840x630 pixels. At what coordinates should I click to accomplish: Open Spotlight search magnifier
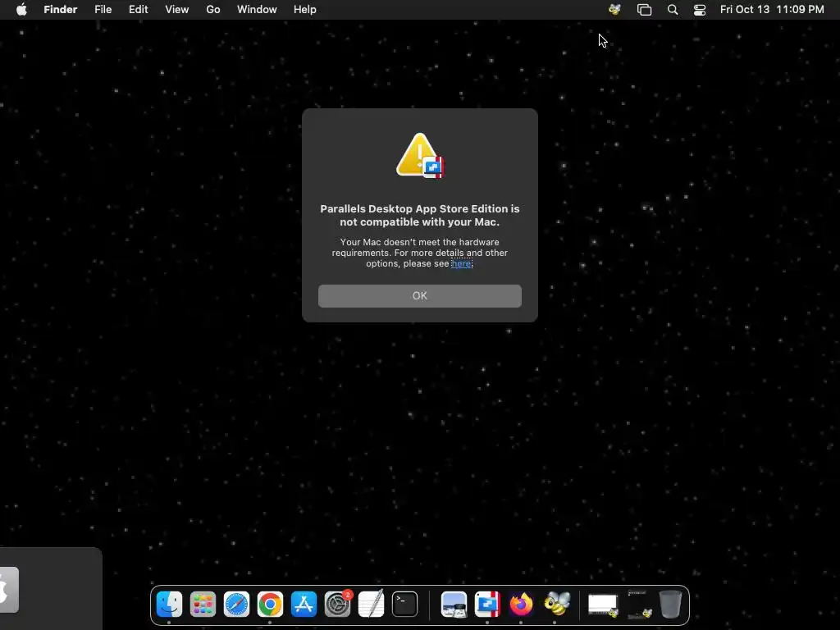click(673, 10)
